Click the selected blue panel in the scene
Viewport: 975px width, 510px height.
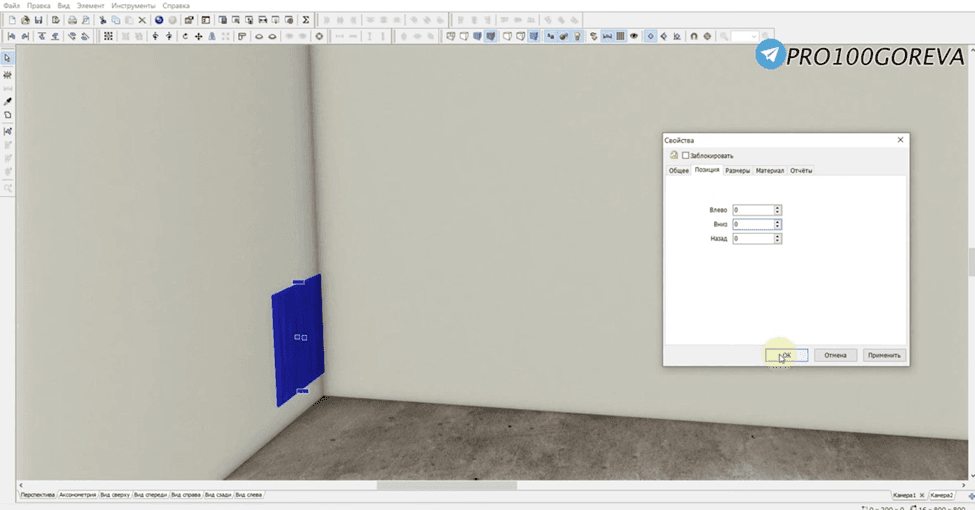click(x=297, y=341)
